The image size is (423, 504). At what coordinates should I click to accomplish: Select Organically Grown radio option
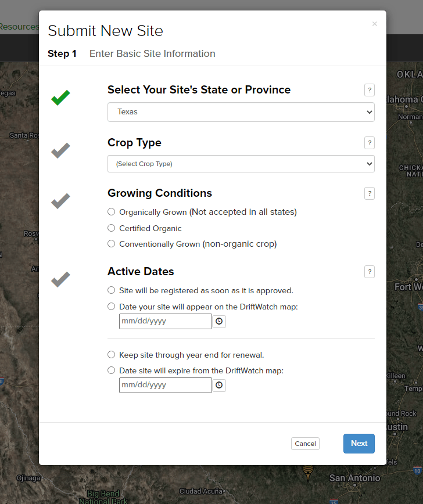pyautogui.click(x=112, y=212)
